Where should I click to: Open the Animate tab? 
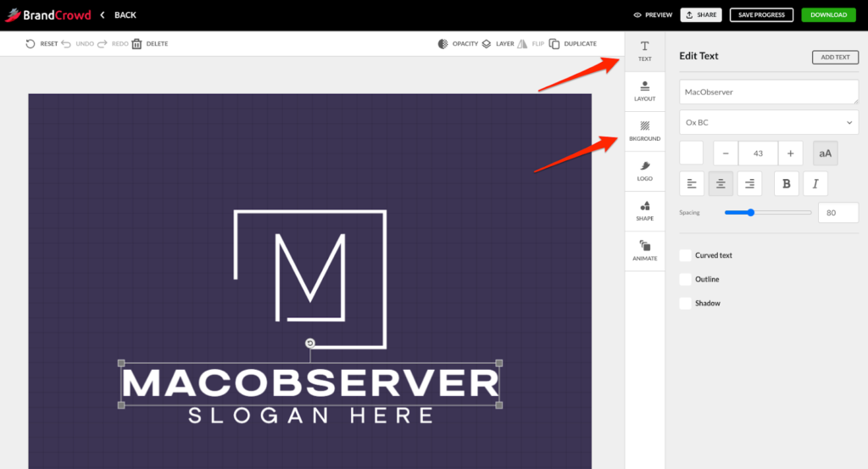click(x=645, y=251)
